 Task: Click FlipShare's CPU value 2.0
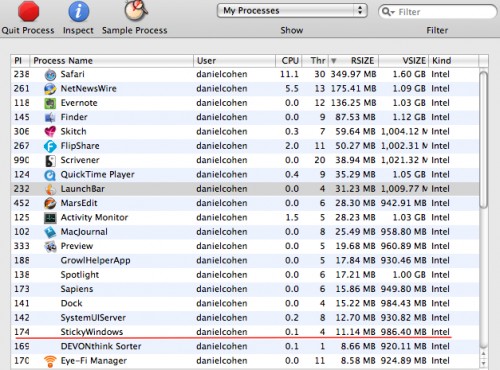[292, 146]
